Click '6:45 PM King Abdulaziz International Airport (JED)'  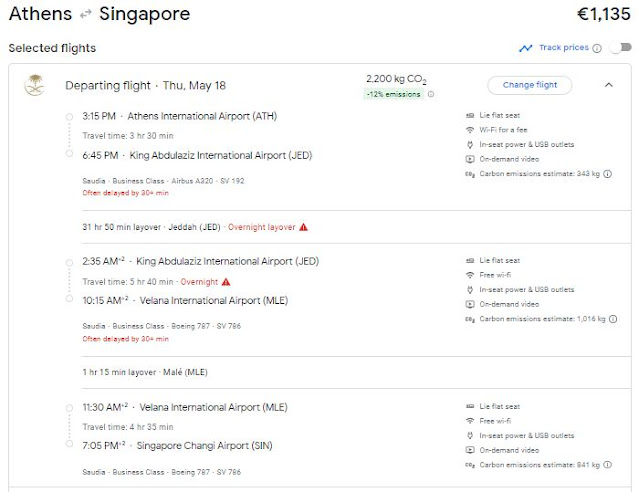[197, 155]
